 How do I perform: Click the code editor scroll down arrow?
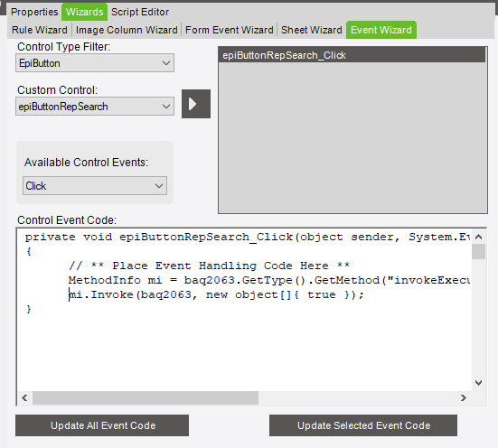click(479, 383)
